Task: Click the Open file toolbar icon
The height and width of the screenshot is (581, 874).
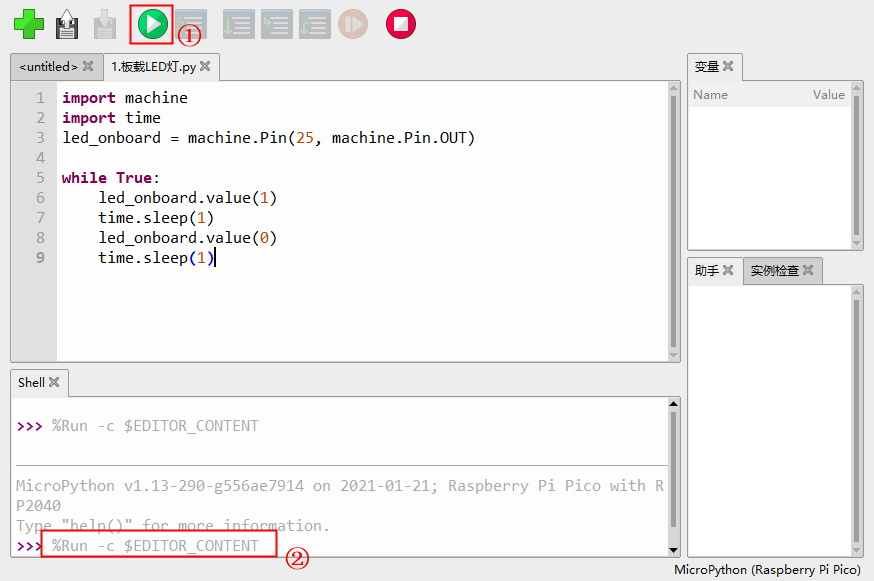Action: 67,24
